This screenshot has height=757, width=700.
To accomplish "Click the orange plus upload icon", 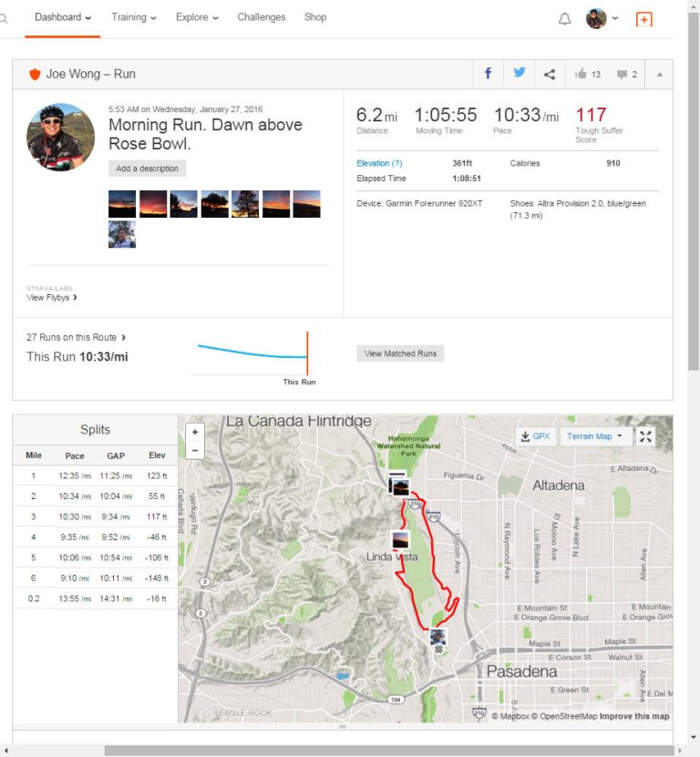I will 643,19.
